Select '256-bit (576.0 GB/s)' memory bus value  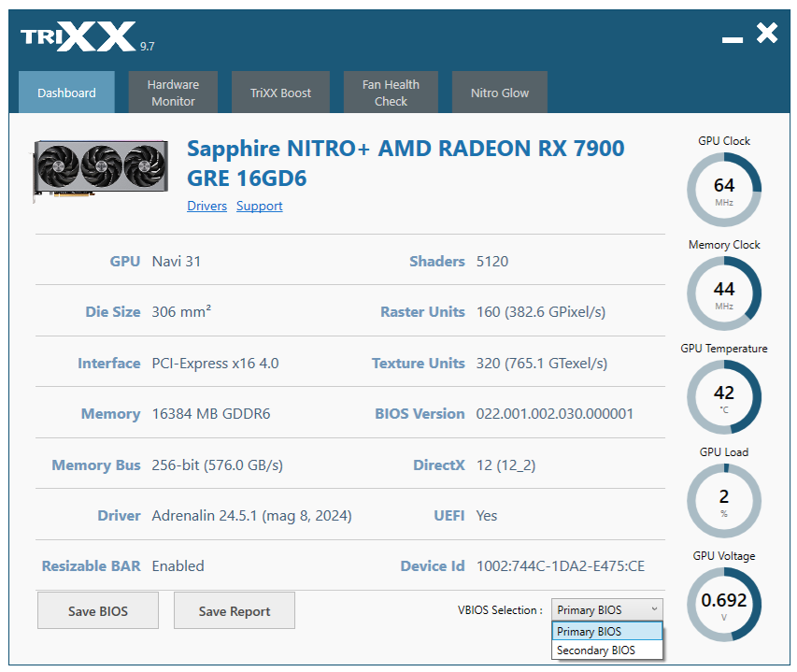tap(217, 465)
